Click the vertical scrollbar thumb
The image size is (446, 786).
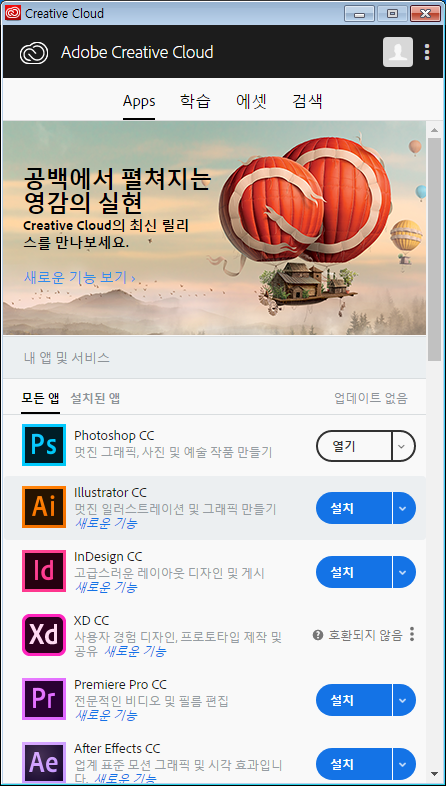pos(435,249)
